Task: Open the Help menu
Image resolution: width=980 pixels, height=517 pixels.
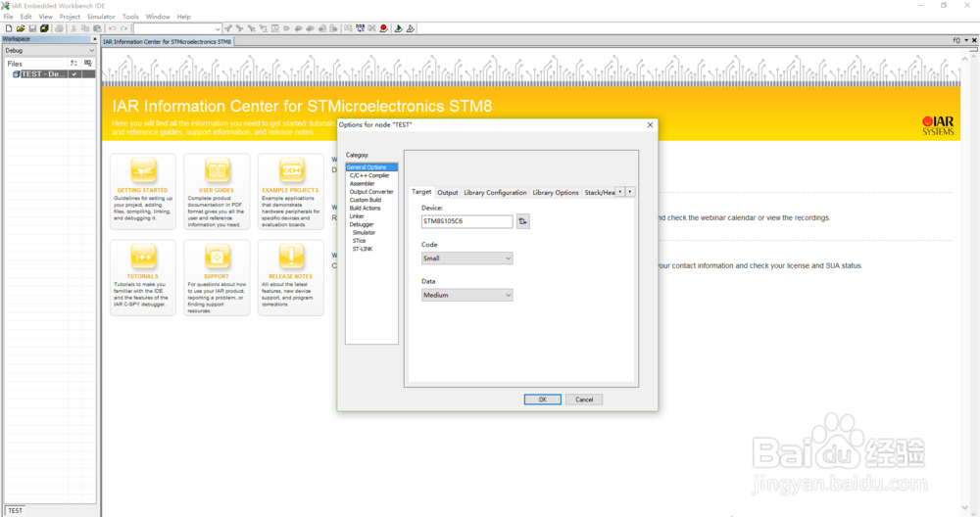Action: click(184, 17)
